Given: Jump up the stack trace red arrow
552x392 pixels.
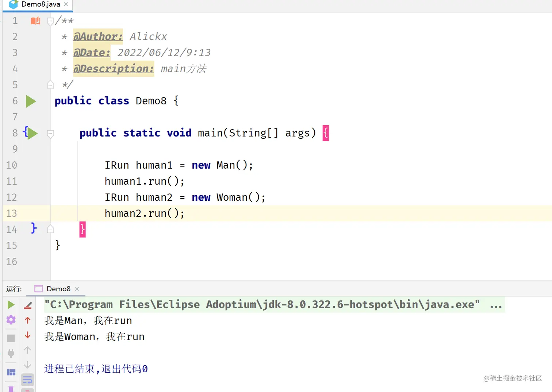Looking at the screenshot, I should click(x=27, y=320).
